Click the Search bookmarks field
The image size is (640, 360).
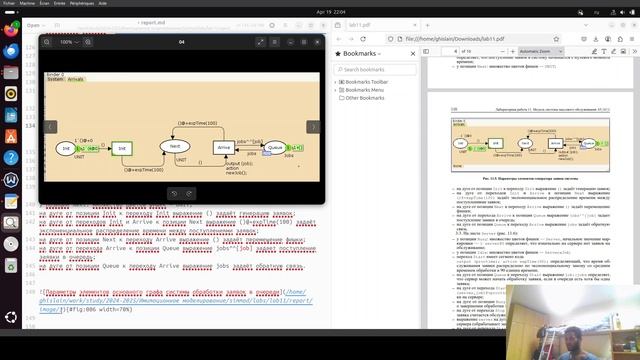click(x=375, y=70)
